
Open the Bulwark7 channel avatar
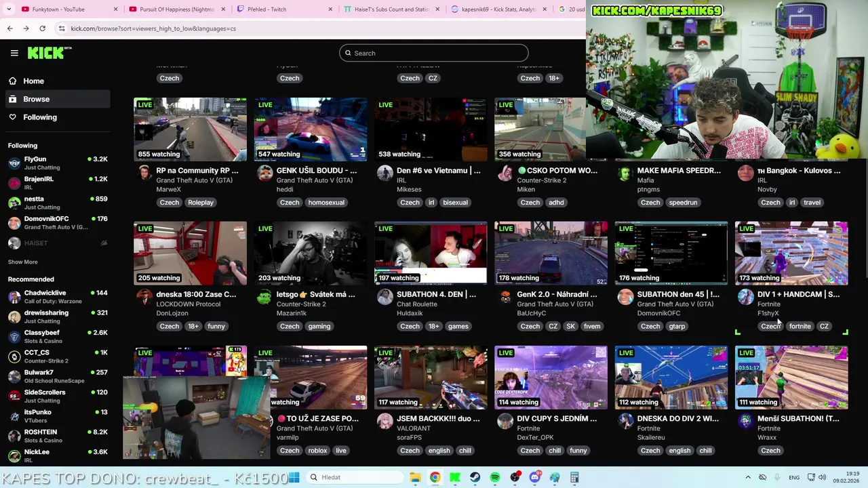pos(14,376)
